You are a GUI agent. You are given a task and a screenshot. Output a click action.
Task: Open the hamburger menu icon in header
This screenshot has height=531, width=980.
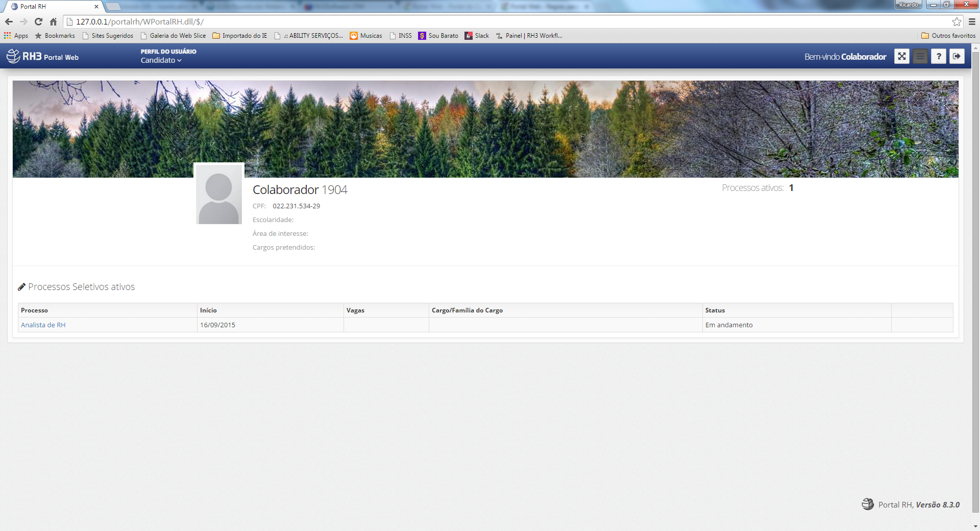click(x=920, y=57)
